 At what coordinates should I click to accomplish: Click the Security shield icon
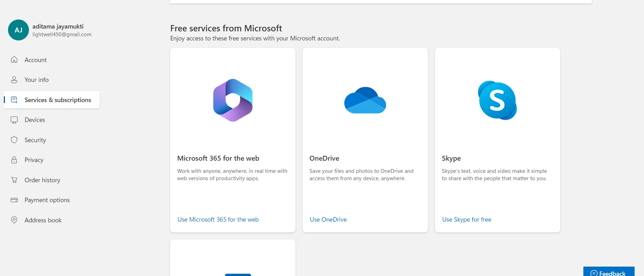pos(14,140)
